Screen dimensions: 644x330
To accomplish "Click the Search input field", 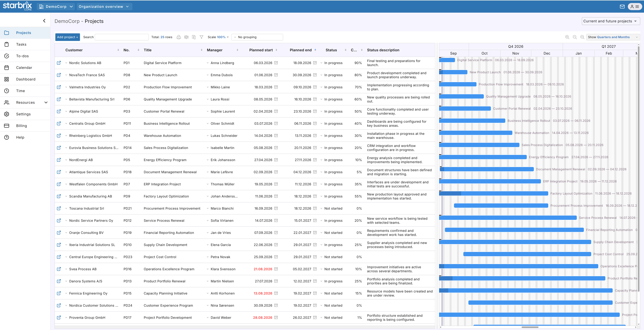I will tap(122, 37).
